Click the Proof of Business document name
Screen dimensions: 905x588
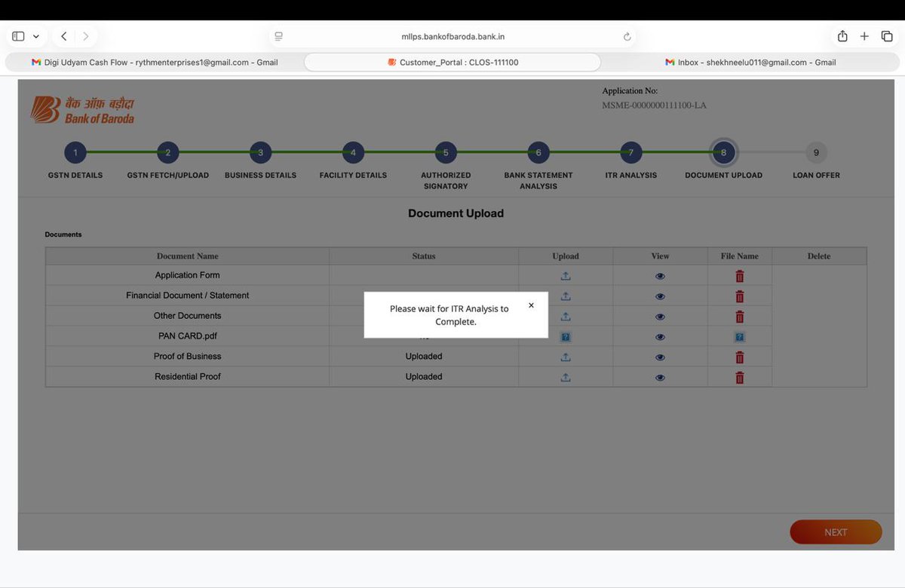(x=188, y=357)
